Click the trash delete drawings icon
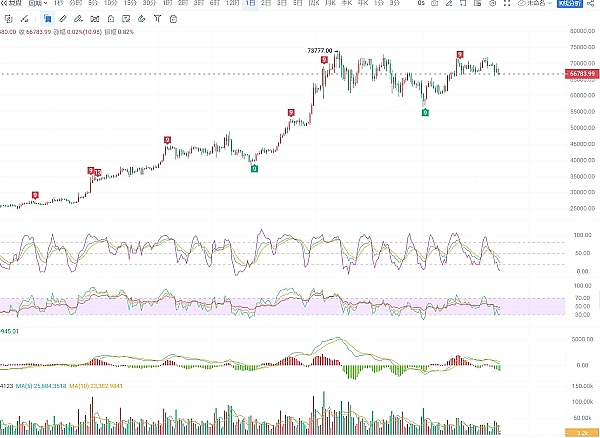The width and height of the screenshot is (600, 438). (173, 19)
